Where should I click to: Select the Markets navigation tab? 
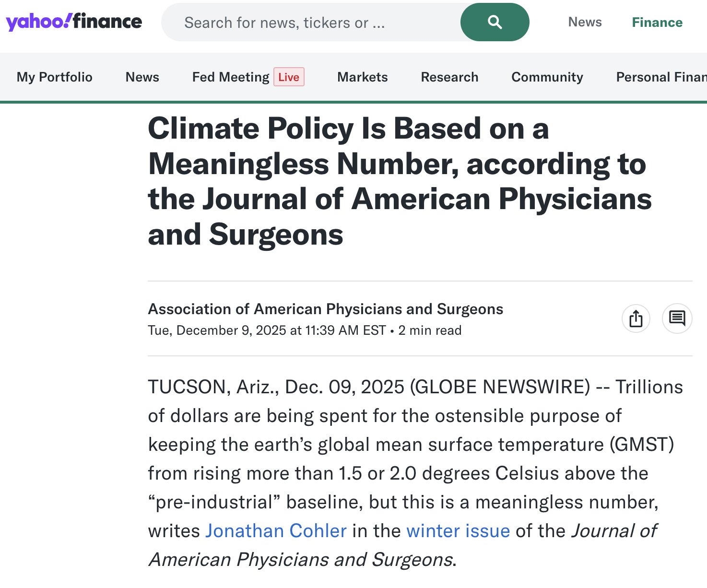(x=362, y=77)
